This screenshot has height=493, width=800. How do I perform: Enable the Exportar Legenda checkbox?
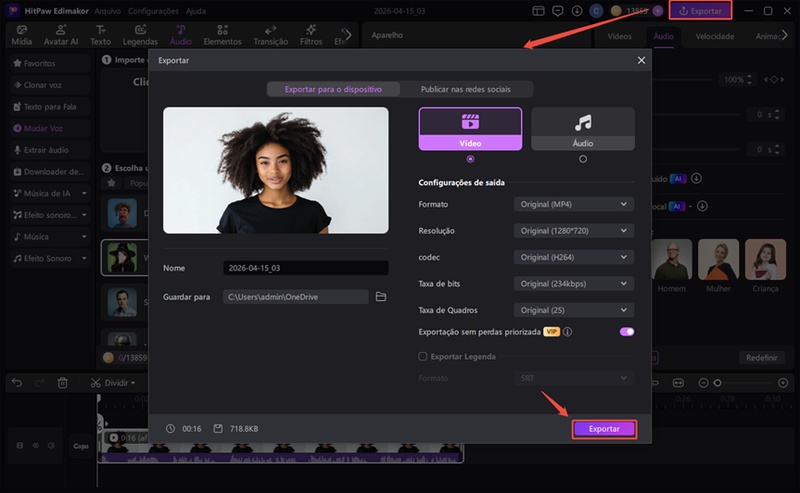[423, 356]
